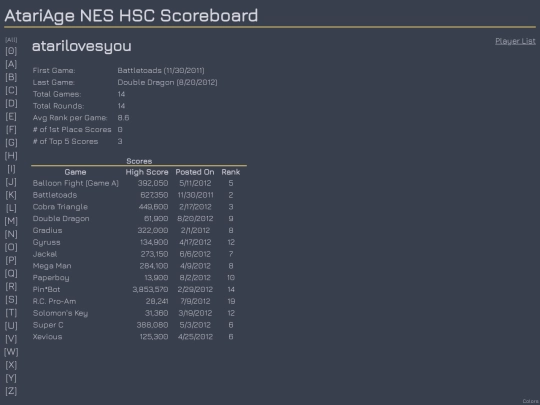Open Battletoads in the scores table
Screen dimensions: 540x405
pyautogui.click(x=55, y=195)
